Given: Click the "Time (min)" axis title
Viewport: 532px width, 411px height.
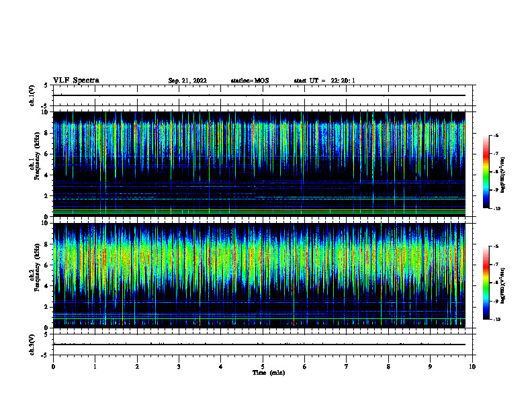Looking at the screenshot, I should click(x=269, y=373).
